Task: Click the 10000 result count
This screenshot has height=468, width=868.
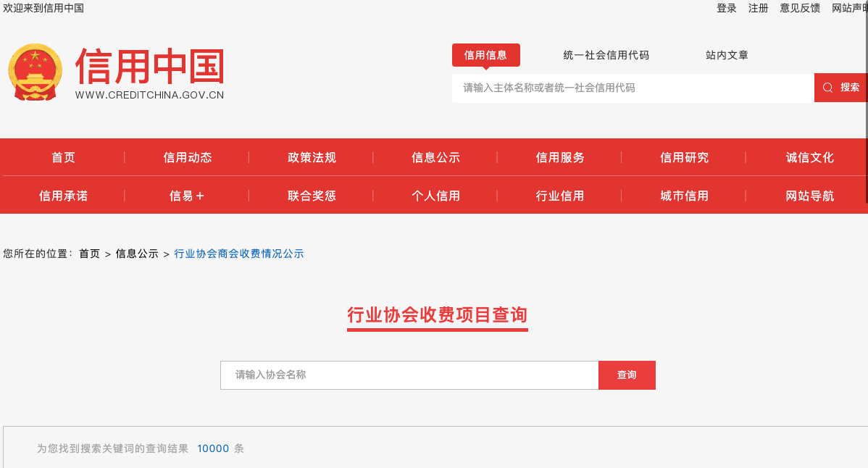Action: point(213,448)
